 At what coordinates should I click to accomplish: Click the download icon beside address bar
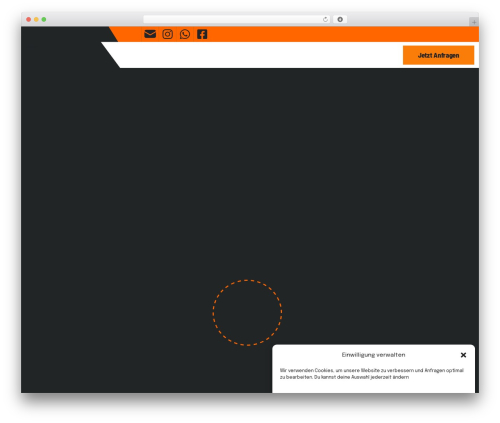coord(340,19)
